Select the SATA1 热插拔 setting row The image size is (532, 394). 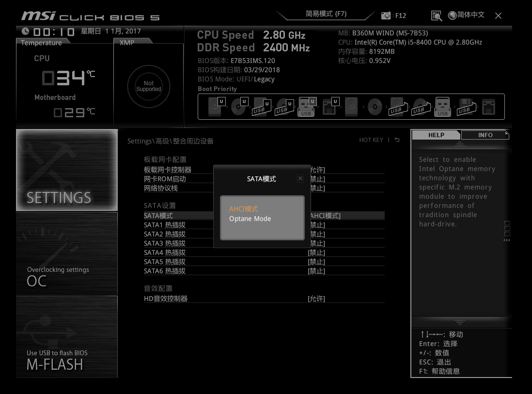264,225
